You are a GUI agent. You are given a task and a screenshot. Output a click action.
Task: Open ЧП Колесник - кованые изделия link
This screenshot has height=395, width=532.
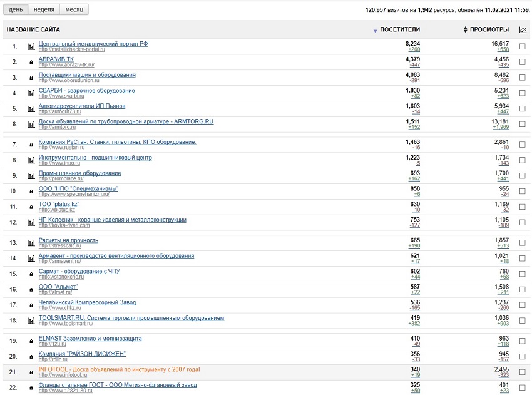[112, 220]
